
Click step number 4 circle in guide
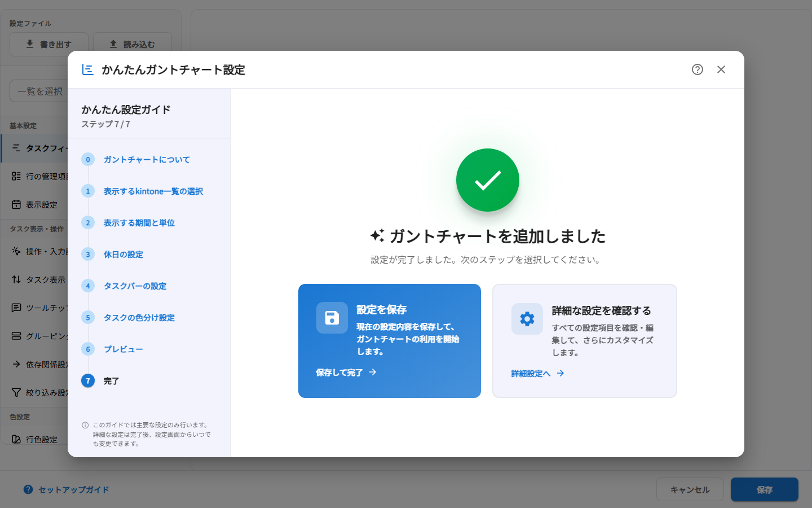(88, 286)
